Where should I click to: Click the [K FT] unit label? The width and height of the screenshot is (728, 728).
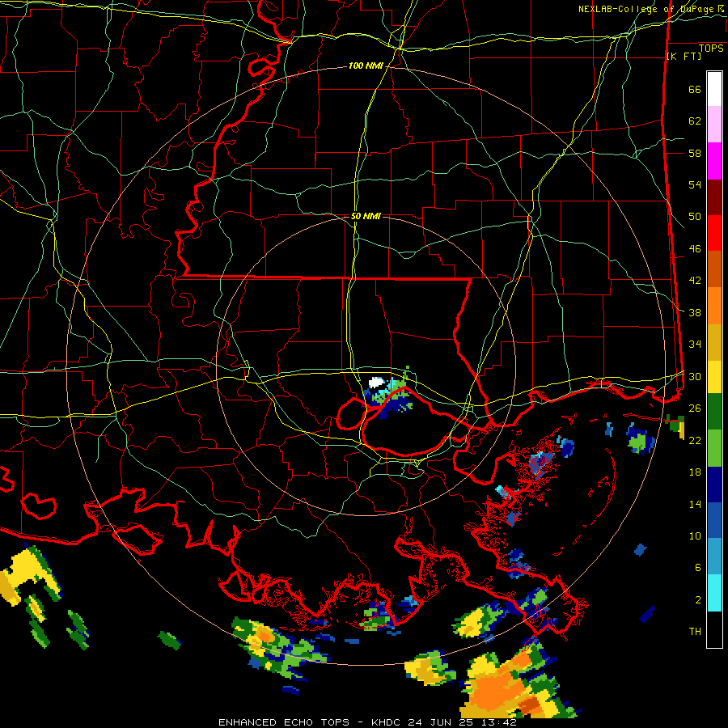[x=684, y=57]
